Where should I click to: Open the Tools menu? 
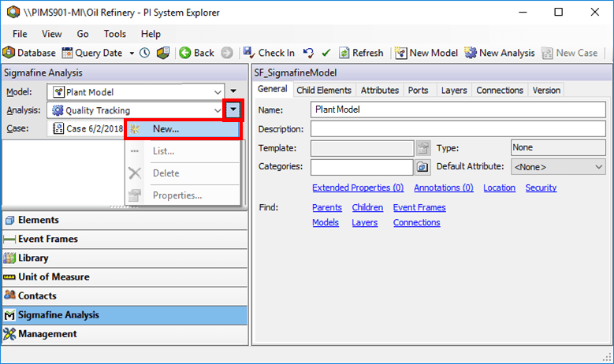tap(115, 34)
